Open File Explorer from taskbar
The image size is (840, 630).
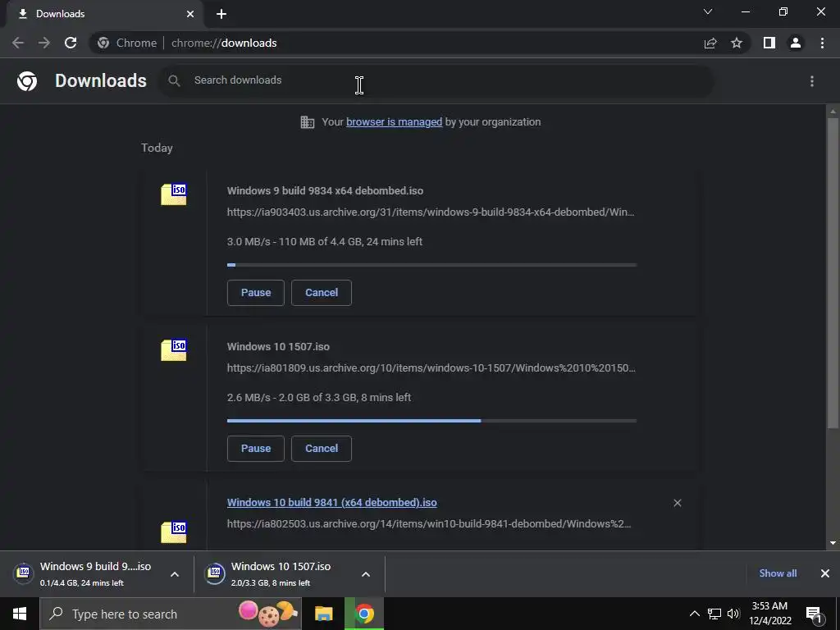pos(323,614)
